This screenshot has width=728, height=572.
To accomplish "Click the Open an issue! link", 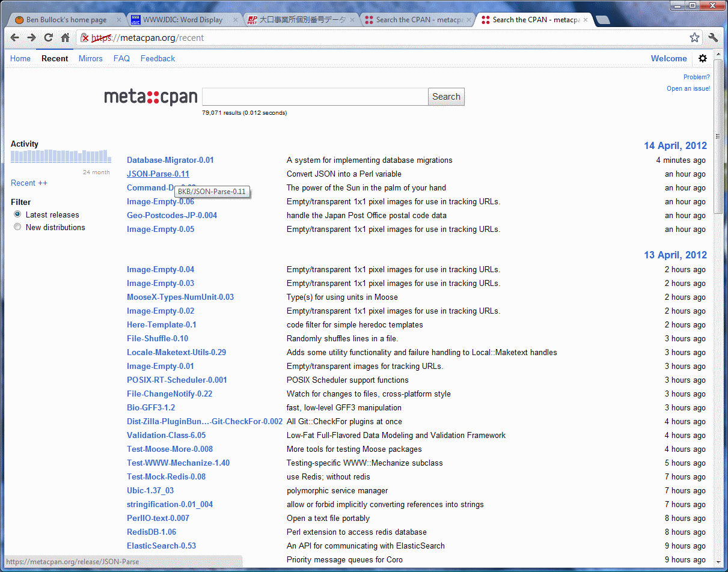I will pyautogui.click(x=688, y=88).
